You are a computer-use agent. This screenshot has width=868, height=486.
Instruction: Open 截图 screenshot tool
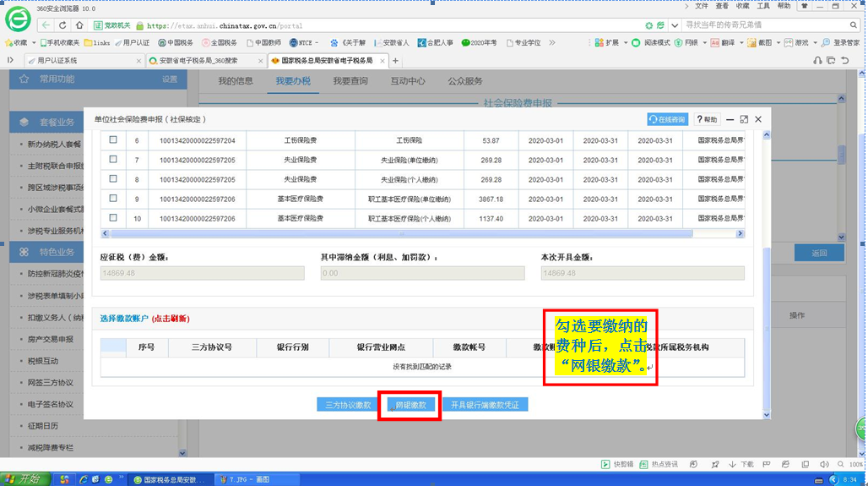click(760, 42)
